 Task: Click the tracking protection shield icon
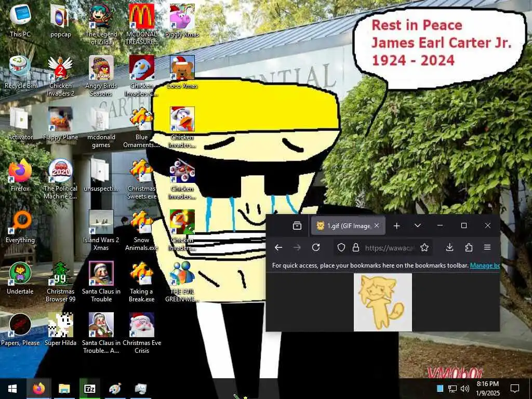point(341,248)
